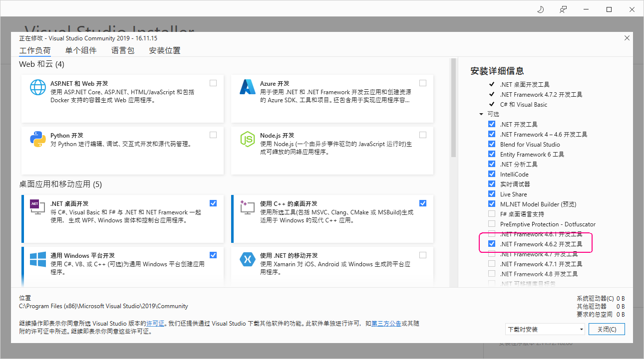Switch to the 工作负荷 tab
644x359 pixels.
[x=35, y=50]
